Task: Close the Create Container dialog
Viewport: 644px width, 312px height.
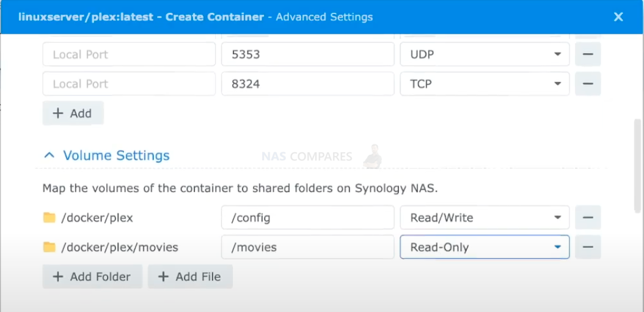Action: coord(618,17)
